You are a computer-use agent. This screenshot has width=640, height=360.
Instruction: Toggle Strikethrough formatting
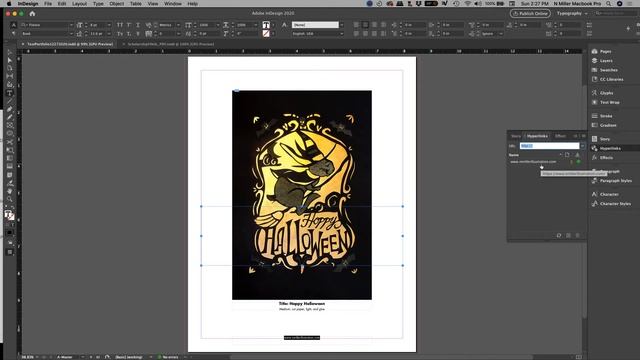(138, 34)
